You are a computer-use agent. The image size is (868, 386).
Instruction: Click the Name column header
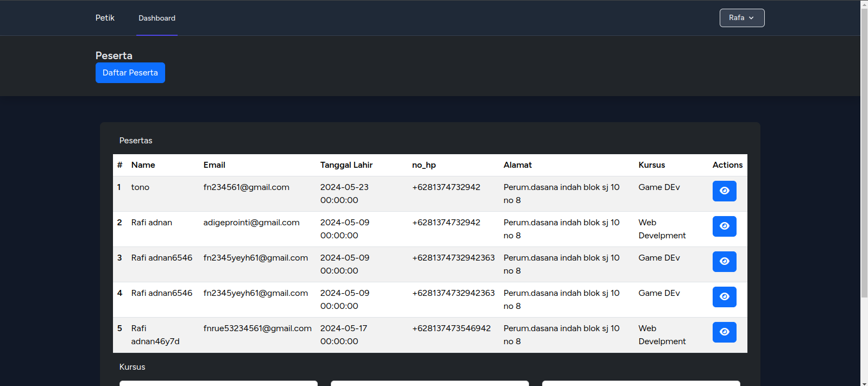tap(143, 165)
